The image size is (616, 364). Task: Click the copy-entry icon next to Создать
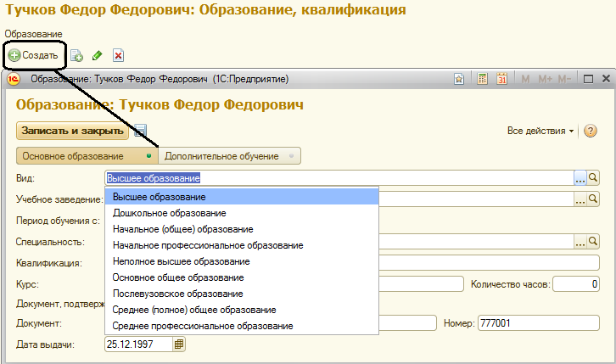click(76, 56)
